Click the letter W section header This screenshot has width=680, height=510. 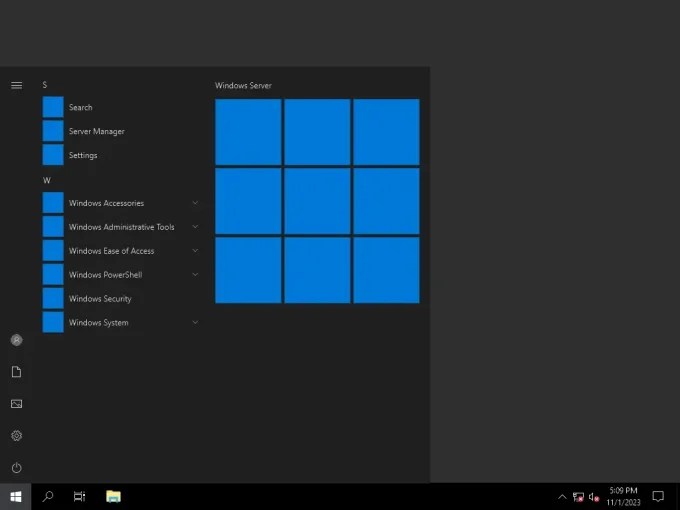[46, 180]
